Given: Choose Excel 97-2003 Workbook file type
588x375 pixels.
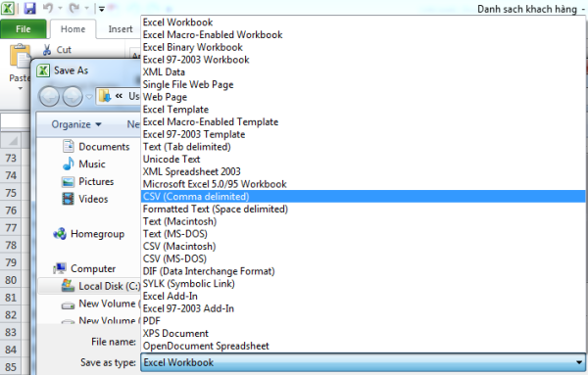Looking at the screenshot, I should pos(363,60).
